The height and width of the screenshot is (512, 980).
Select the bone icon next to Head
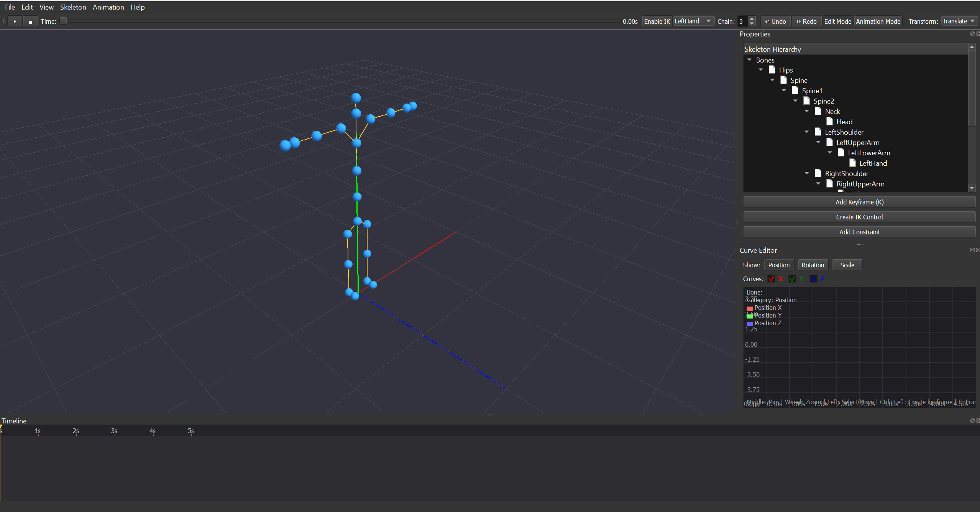(x=829, y=121)
